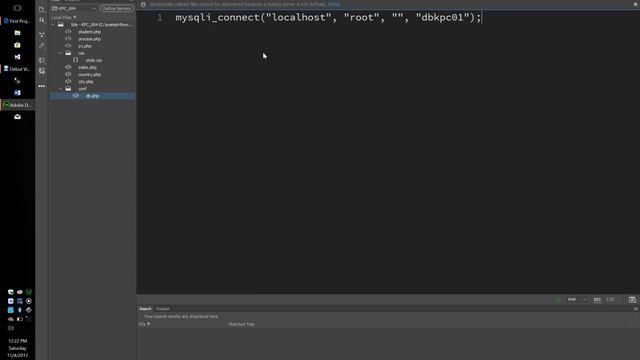Click the Expand All code toolbar icon
640x360 pixels.
pyautogui.click(x=42, y=35)
